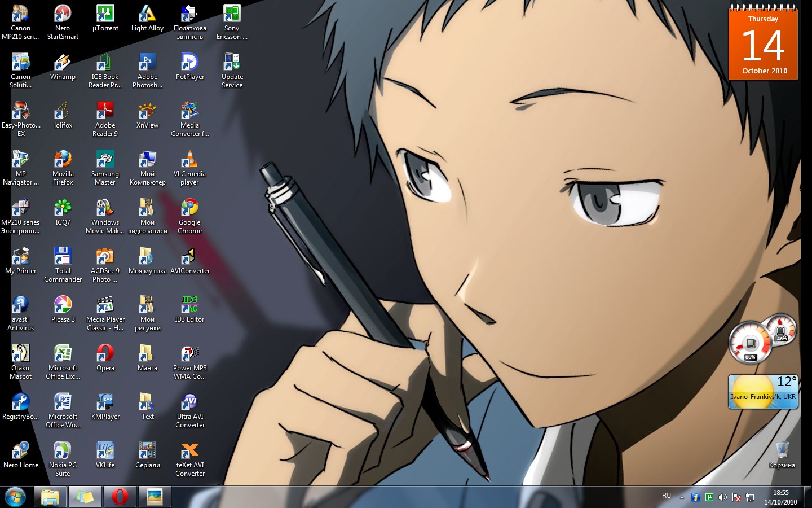Viewport: 812px width, 508px height.
Task: Launch Adobe Reader 9
Action: tap(105, 120)
